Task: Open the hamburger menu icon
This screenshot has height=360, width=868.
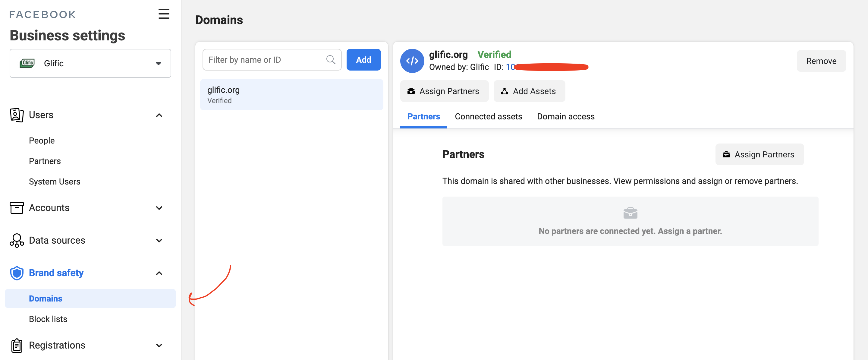Action: (164, 14)
